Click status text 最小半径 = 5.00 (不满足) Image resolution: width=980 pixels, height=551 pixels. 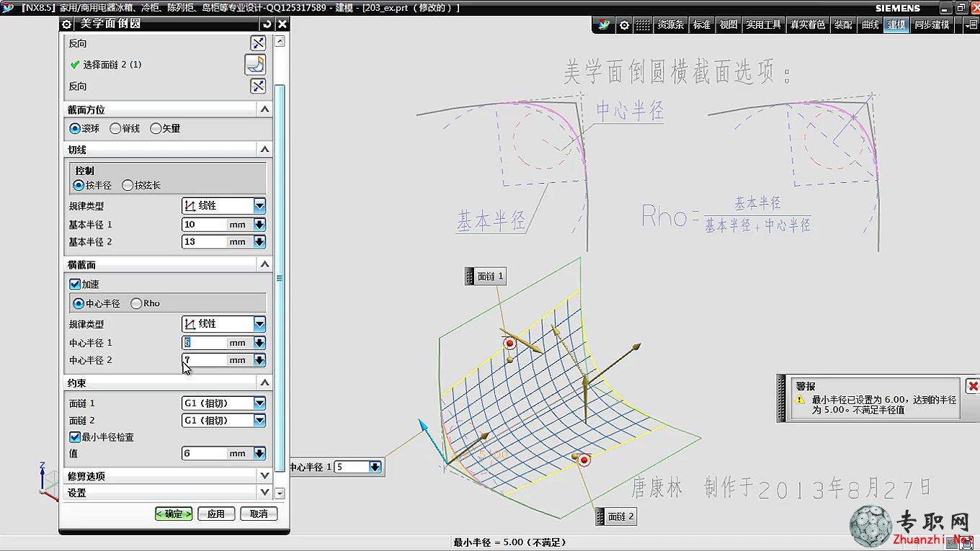(x=509, y=542)
